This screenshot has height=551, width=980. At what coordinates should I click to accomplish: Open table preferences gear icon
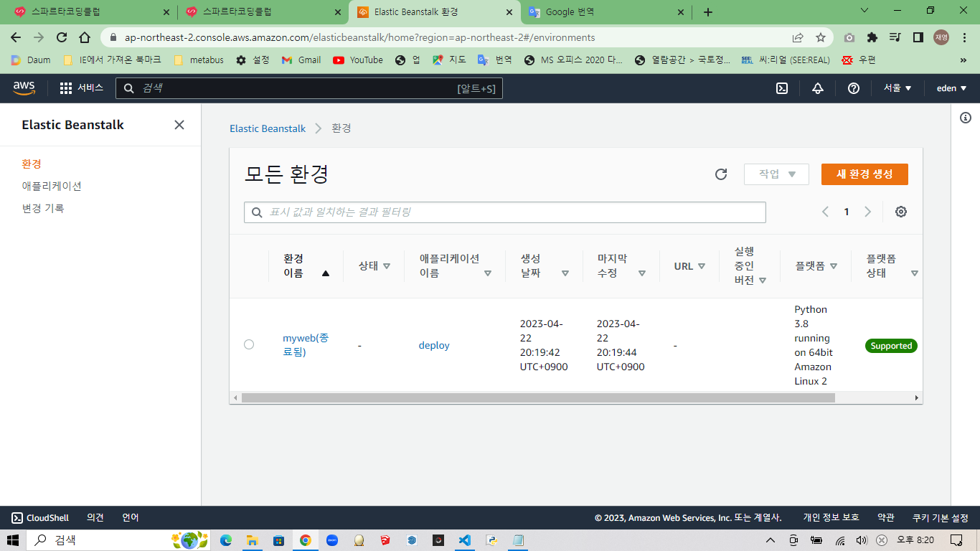[901, 212]
